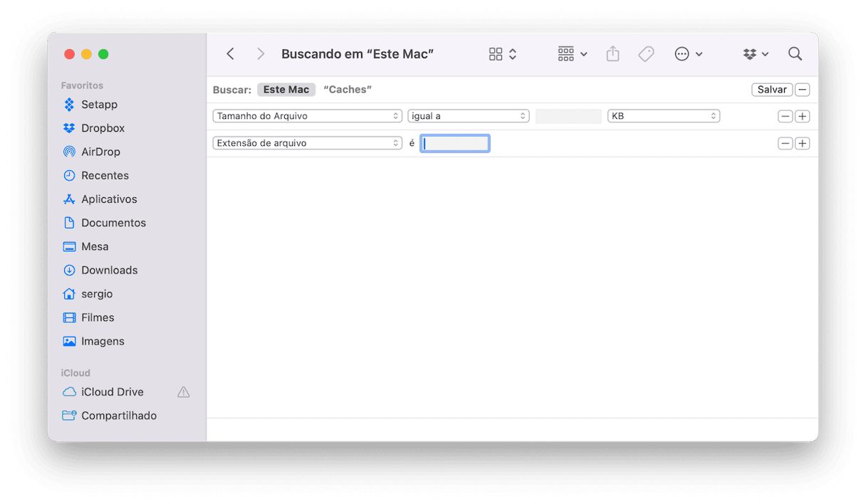Open the Dropbox toolbar menu

tap(755, 54)
